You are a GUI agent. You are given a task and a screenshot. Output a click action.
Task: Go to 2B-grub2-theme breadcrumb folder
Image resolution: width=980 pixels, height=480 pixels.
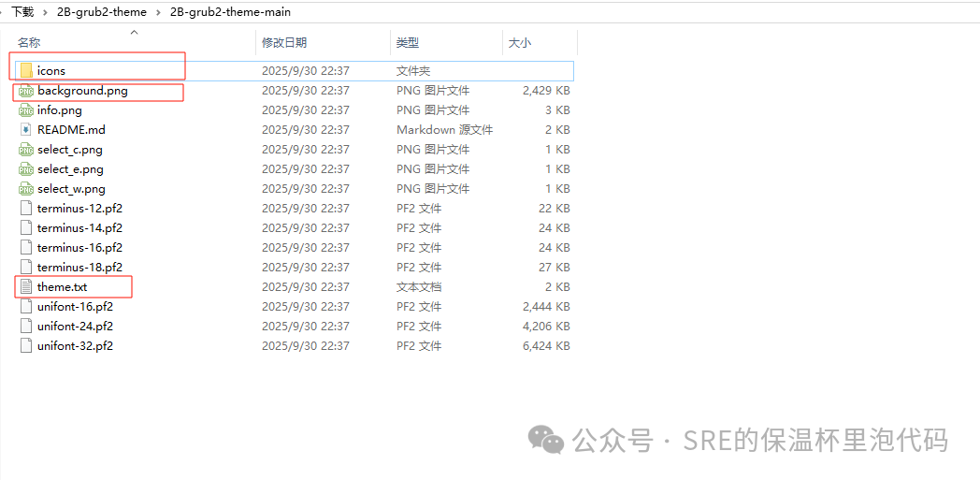(102, 12)
